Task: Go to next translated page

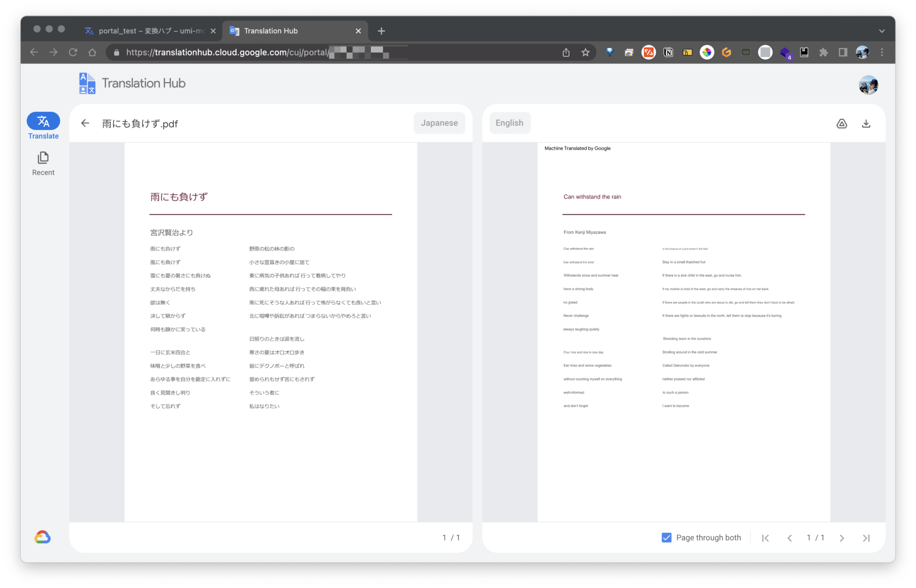Action: click(842, 538)
